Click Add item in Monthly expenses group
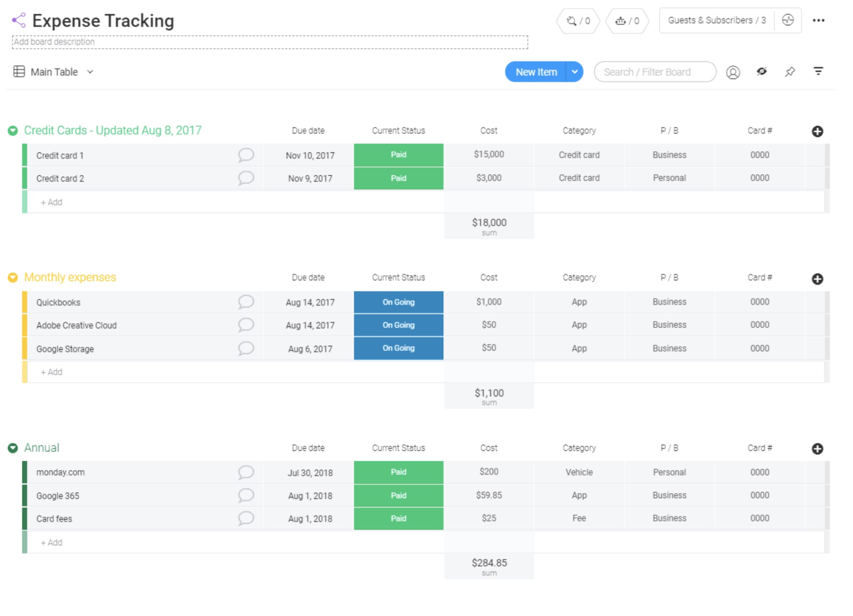This screenshot has width=853, height=616. (x=51, y=371)
